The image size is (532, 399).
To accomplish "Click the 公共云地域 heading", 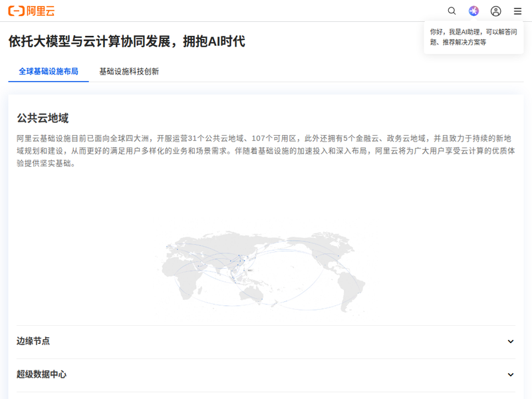I will click(43, 118).
